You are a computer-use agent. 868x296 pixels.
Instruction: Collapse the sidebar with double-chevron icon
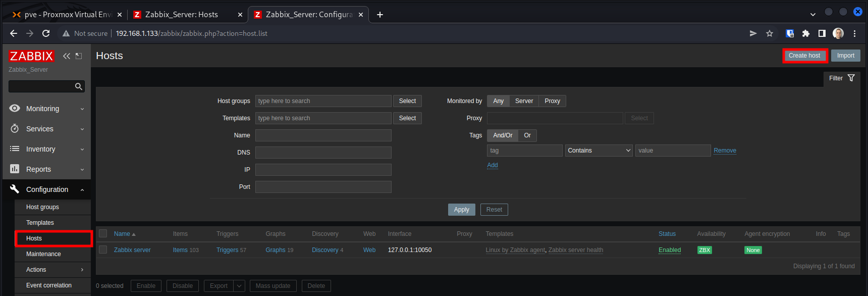pyautogui.click(x=67, y=56)
